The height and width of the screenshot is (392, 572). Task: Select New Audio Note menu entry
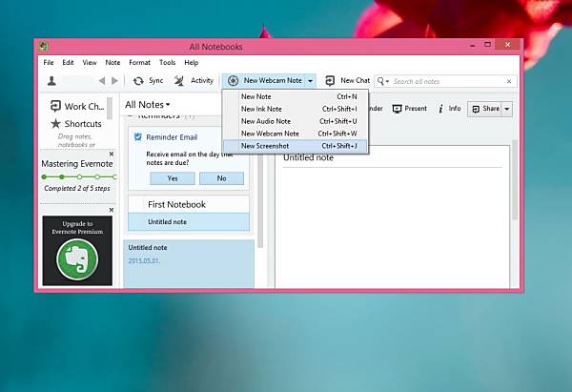[x=296, y=121]
